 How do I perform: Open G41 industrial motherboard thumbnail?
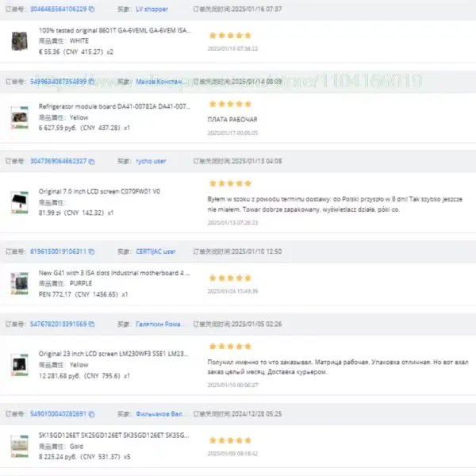[19, 283]
